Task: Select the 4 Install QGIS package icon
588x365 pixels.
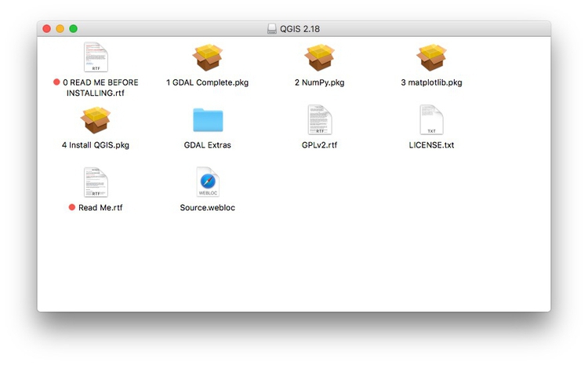Action: tap(96, 120)
